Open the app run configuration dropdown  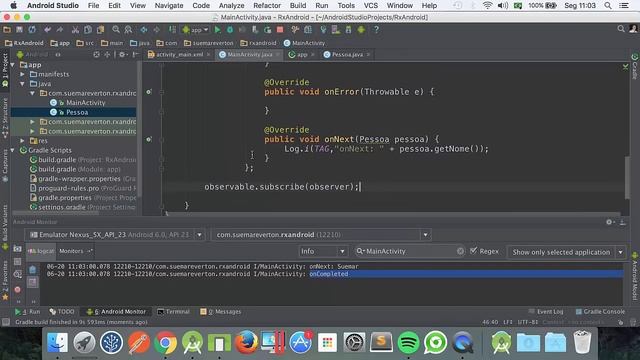point(196,29)
